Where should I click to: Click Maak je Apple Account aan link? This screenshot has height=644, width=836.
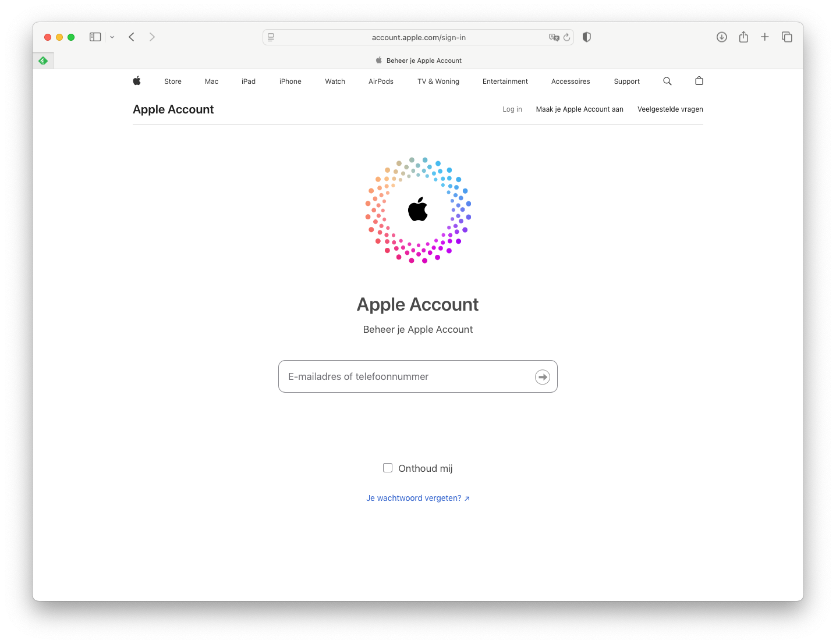point(580,109)
